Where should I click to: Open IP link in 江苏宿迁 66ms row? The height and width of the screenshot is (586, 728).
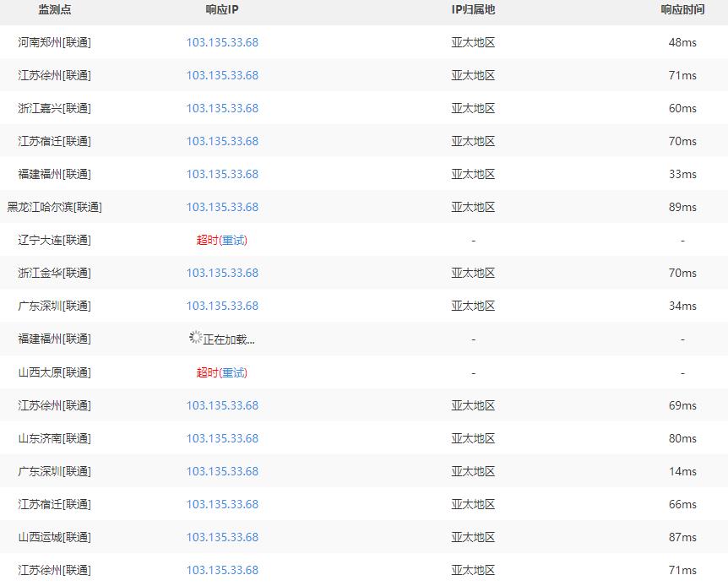(222, 504)
